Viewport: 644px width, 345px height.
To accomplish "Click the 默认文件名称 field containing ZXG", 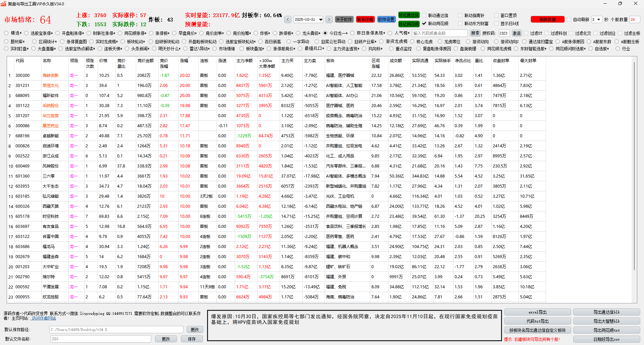I will tap(101, 339).
